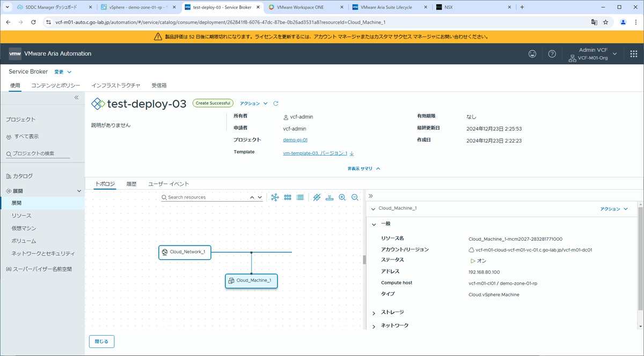The width and height of the screenshot is (644, 356).
Task: Switch to grid card view icon
Action: [x=288, y=197]
